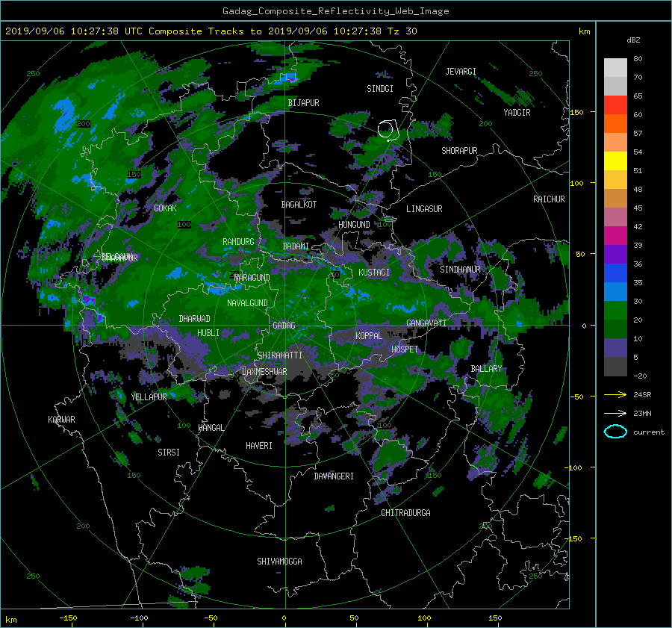The width and height of the screenshot is (672, 628).
Task: Click the NAVALGUND city label
Action: tap(247, 303)
